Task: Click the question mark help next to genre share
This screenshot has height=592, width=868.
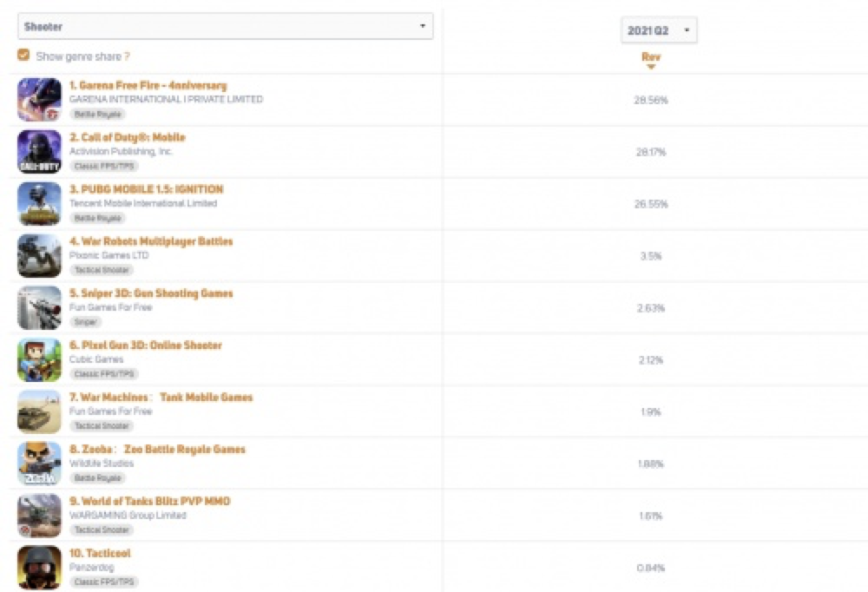Action: coord(127,56)
